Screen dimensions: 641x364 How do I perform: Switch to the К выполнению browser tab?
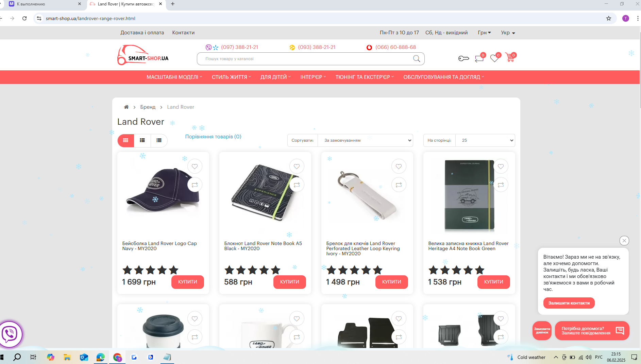click(44, 4)
